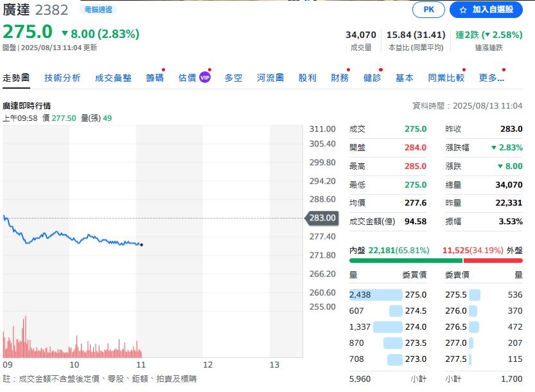The image size is (535, 392).
Task: Click the red dot on 籌碼 tab
Action: click(162, 69)
